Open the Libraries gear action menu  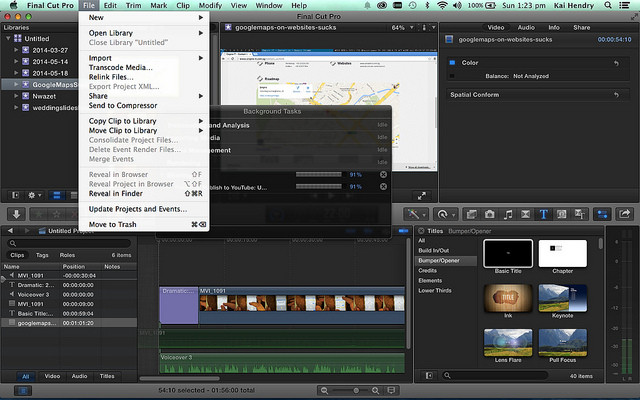34,196
